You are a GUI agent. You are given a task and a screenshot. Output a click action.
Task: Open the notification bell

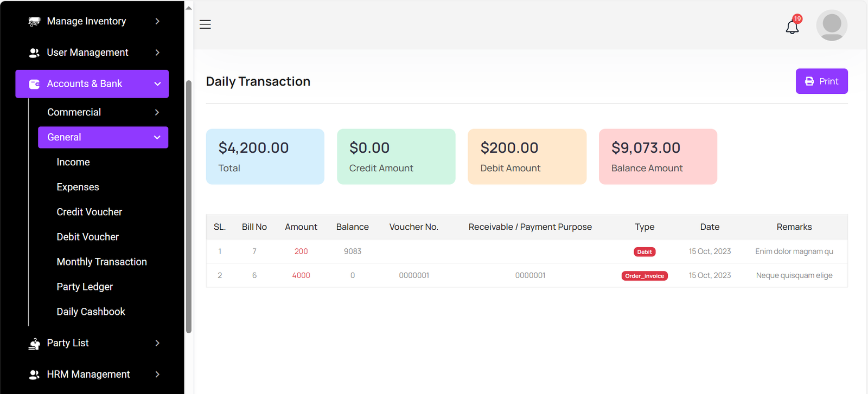792,27
